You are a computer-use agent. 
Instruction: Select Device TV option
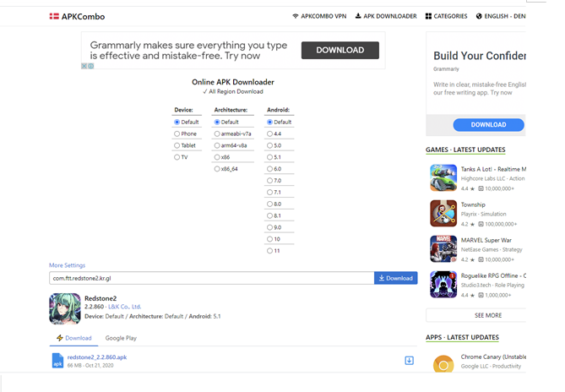[177, 157]
